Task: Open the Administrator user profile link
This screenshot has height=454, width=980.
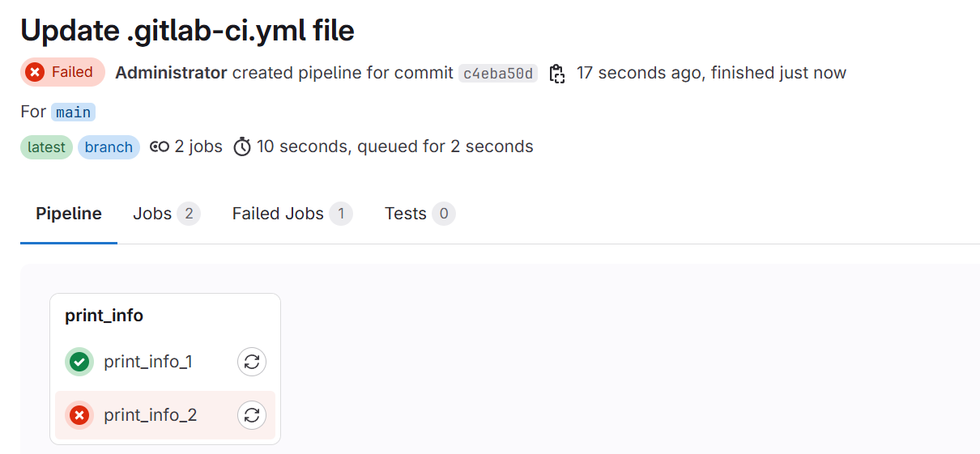Action: point(171,73)
